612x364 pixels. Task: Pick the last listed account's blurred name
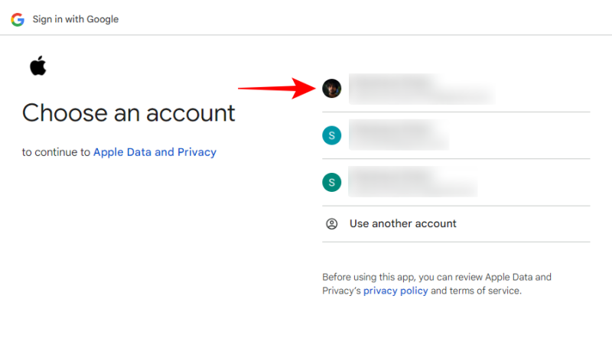(392, 174)
